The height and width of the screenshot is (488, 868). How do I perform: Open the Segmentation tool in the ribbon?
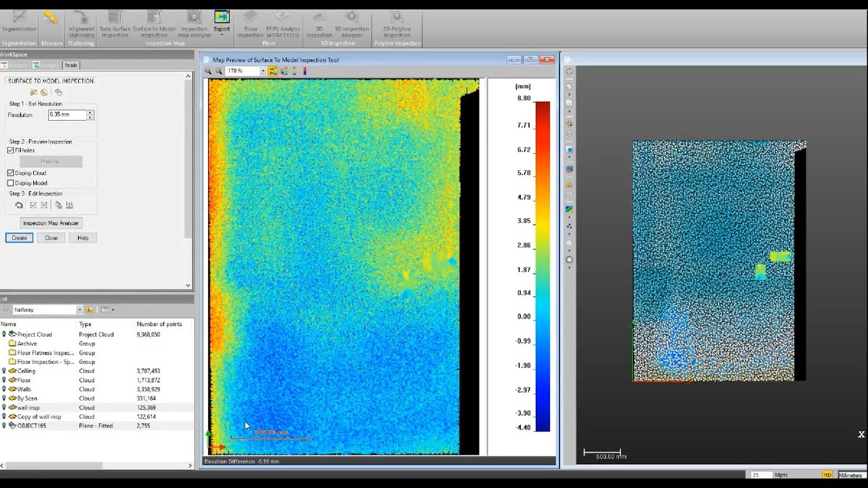(19, 20)
